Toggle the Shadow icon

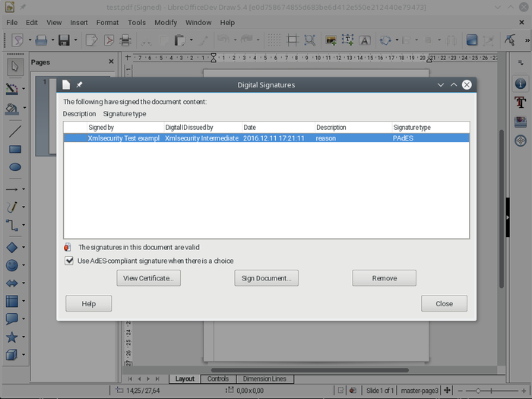472,40
